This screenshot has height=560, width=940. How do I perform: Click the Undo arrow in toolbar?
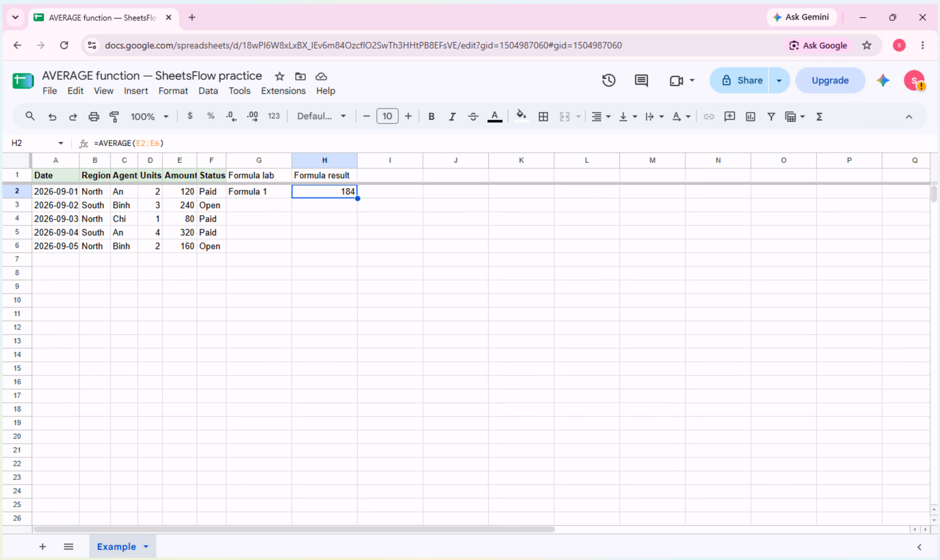(52, 116)
